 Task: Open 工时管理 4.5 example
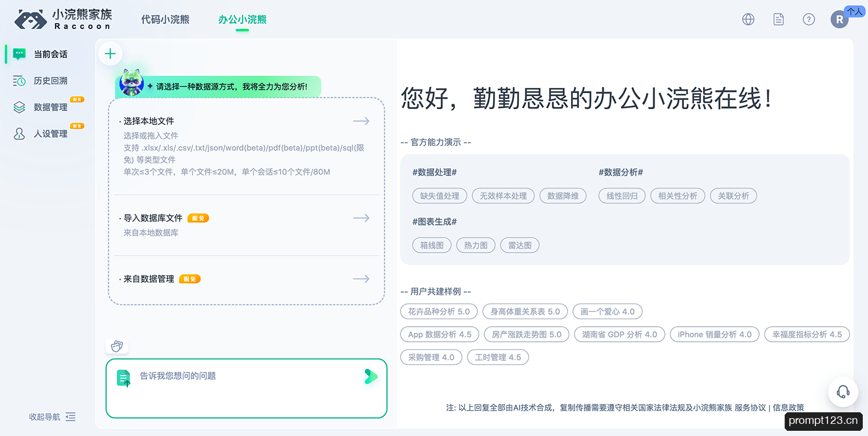tap(498, 357)
